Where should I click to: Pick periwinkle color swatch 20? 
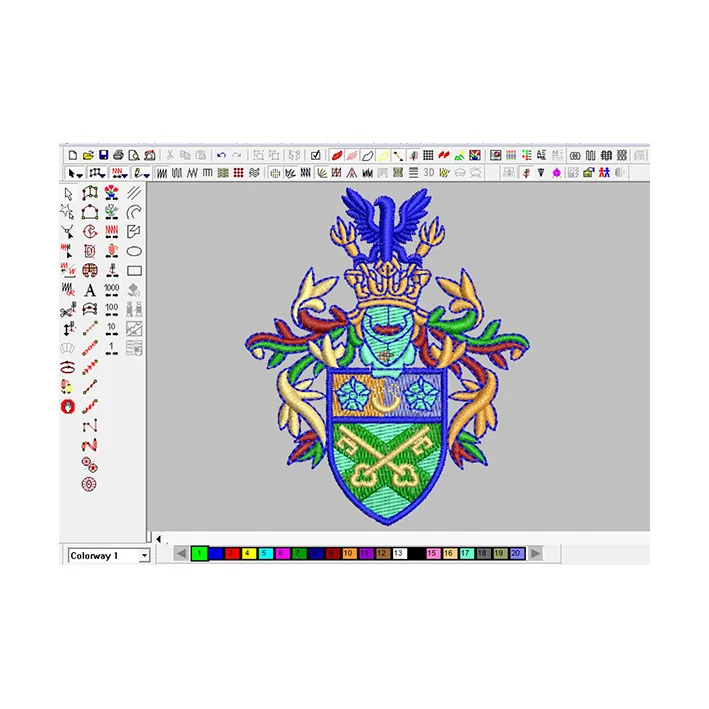pyautogui.click(x=516, y=553)
